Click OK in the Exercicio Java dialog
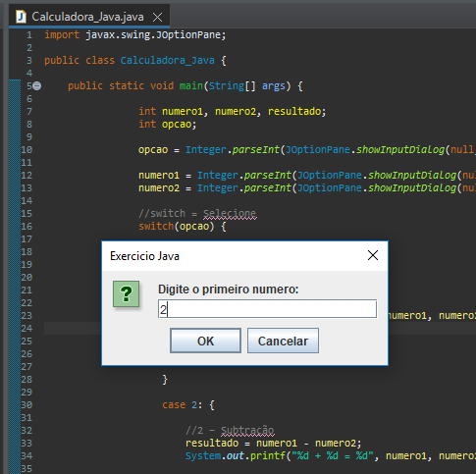The height and width of the screenshot is (474, 476). point(205,341)
